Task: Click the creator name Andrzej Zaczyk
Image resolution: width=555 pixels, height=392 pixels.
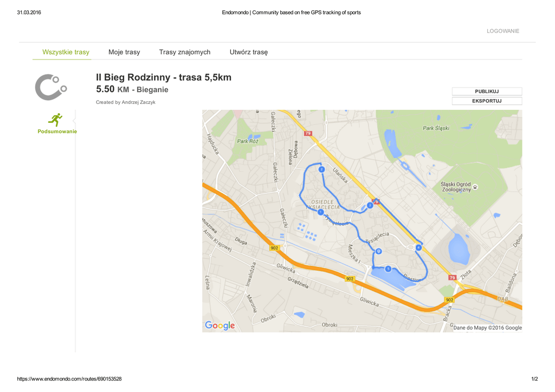Action: pos(138,102)
